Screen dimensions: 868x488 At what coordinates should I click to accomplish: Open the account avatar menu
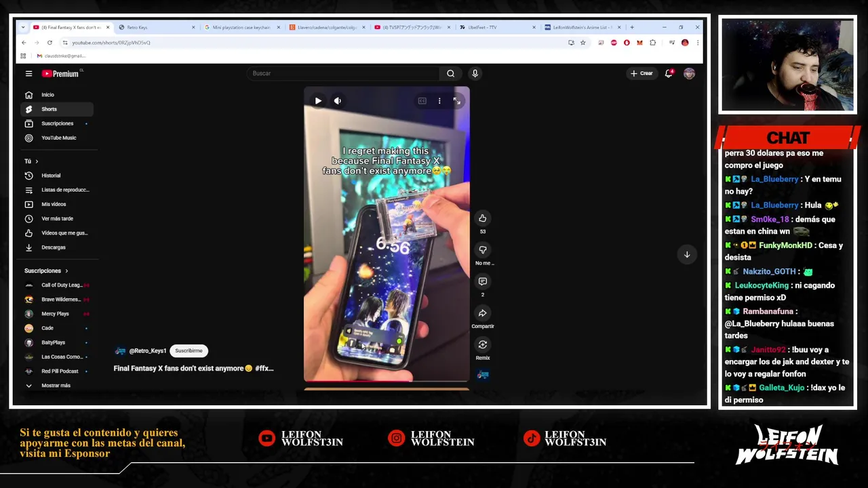pos(689,73)
